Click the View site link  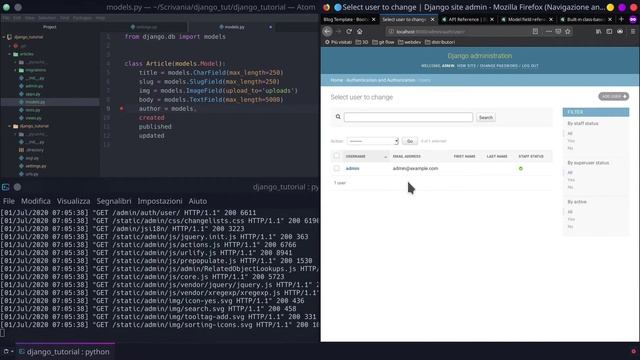[467, 66]
